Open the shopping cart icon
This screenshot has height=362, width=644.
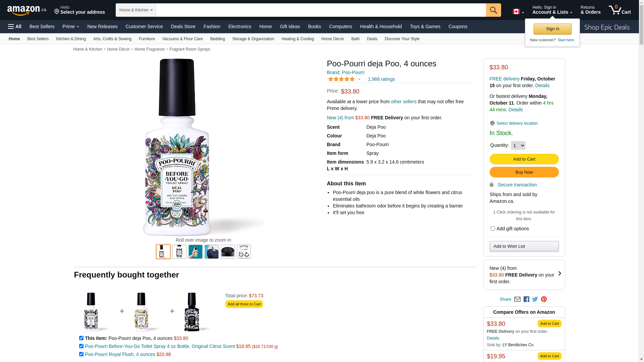[620, 10]
